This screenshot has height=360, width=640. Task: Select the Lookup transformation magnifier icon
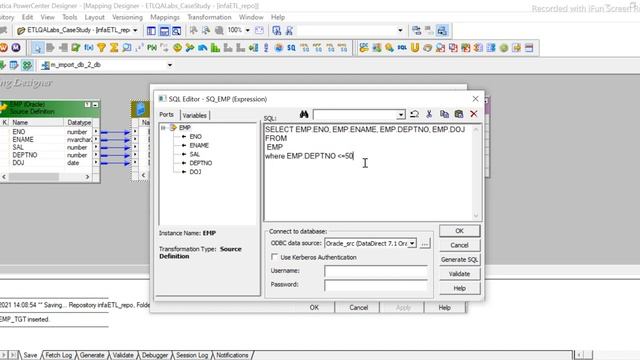point(127,48)
